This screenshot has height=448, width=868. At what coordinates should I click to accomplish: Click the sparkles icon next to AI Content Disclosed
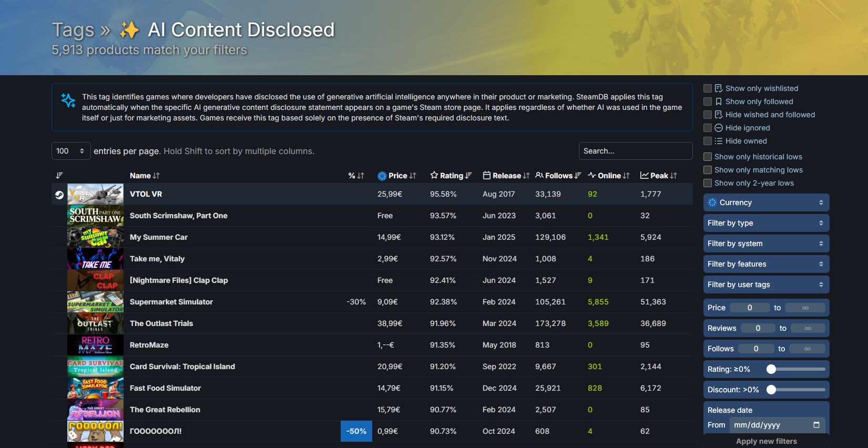click(x=129, y=30)
